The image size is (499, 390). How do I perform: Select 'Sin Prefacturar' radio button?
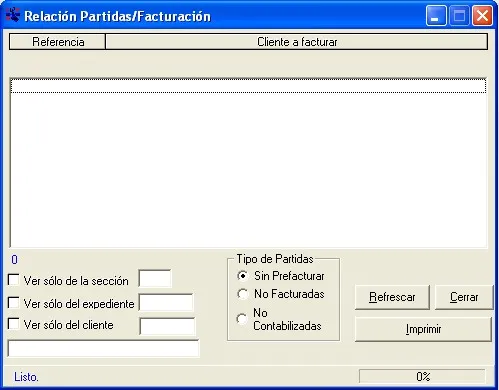coord(242,276)
